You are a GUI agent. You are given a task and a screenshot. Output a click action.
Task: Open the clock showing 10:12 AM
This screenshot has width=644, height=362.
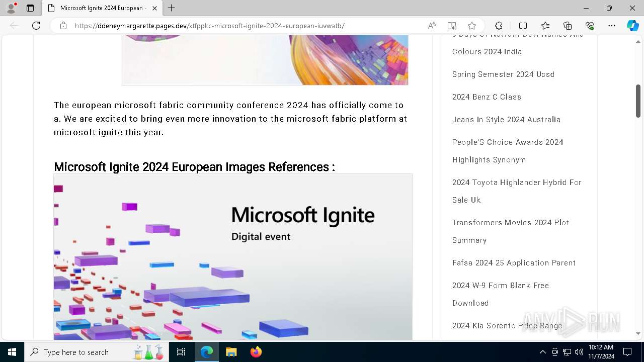[601, 352]
